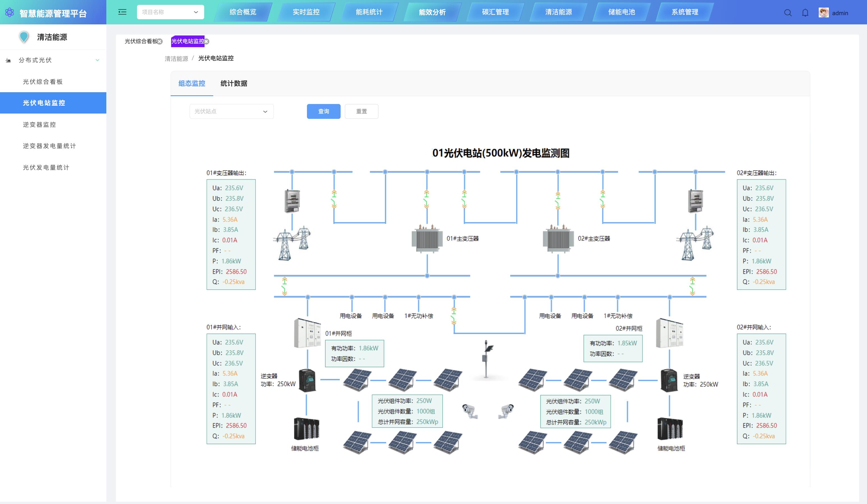The height and width of the screenshot is (504, 867).
Task: Click the 重置 reset button
Action: pos(361,111)
